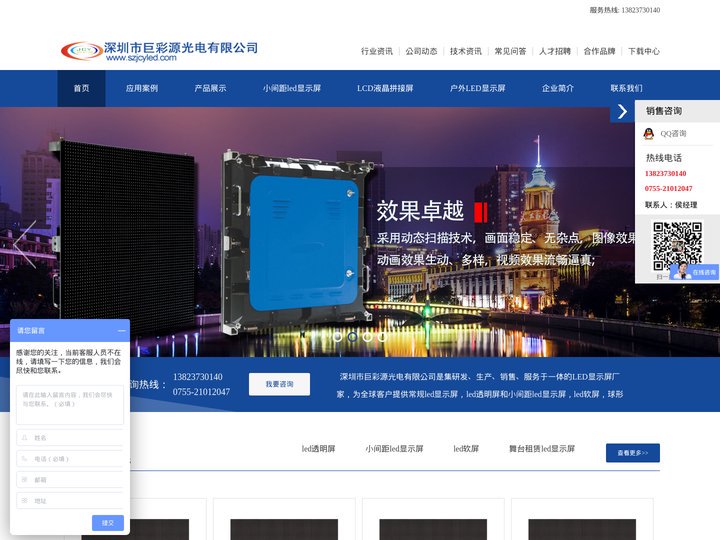The image size is (720, 540).
Task: Click the 地址 address input field
Action: coord(70,501)
